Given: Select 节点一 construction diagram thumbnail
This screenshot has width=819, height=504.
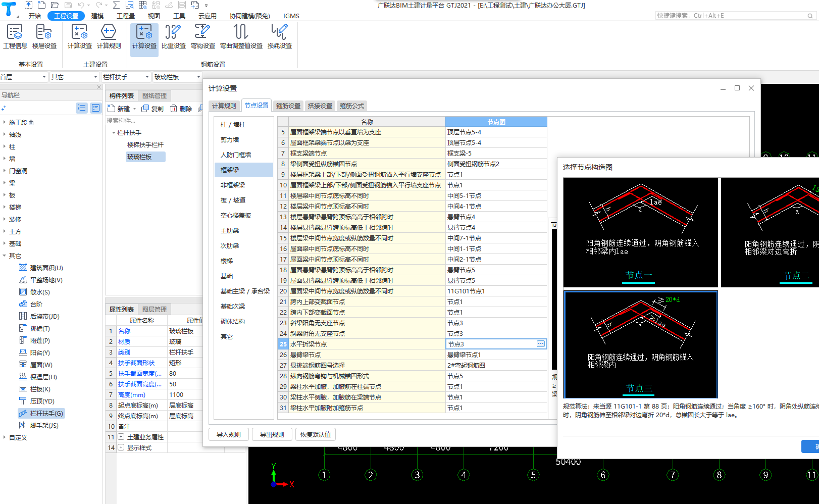Looking at the screenshot, I should click(x=640, y=232).
